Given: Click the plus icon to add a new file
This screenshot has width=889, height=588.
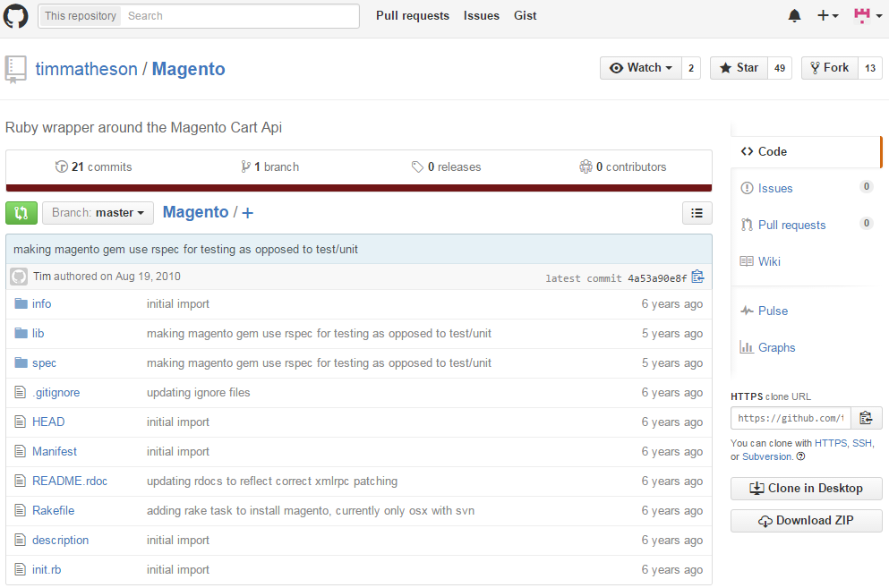Looking at the screenshot, I should 248,213.
